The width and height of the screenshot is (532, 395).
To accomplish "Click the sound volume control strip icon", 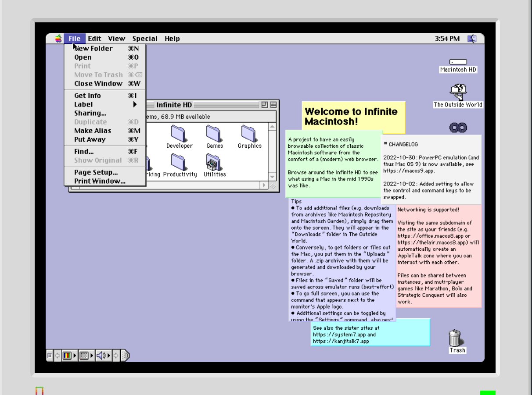I will click(x=101, y=355).
